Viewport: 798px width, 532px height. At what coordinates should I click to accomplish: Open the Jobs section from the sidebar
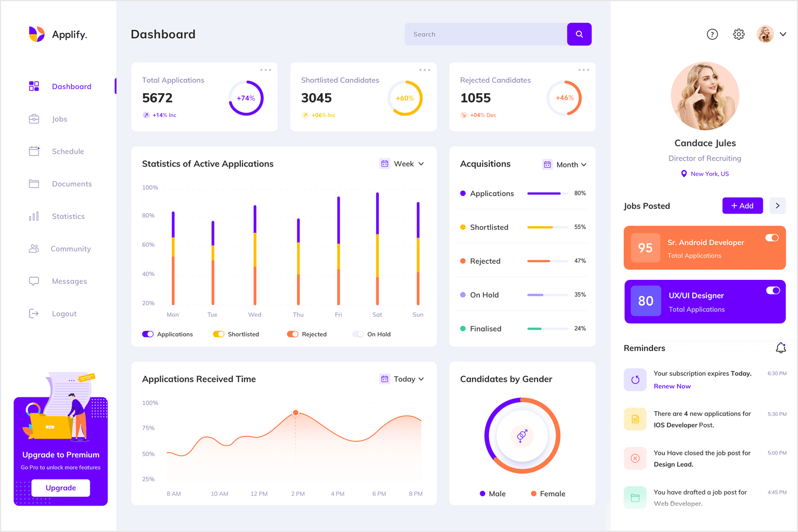[60, 119]
